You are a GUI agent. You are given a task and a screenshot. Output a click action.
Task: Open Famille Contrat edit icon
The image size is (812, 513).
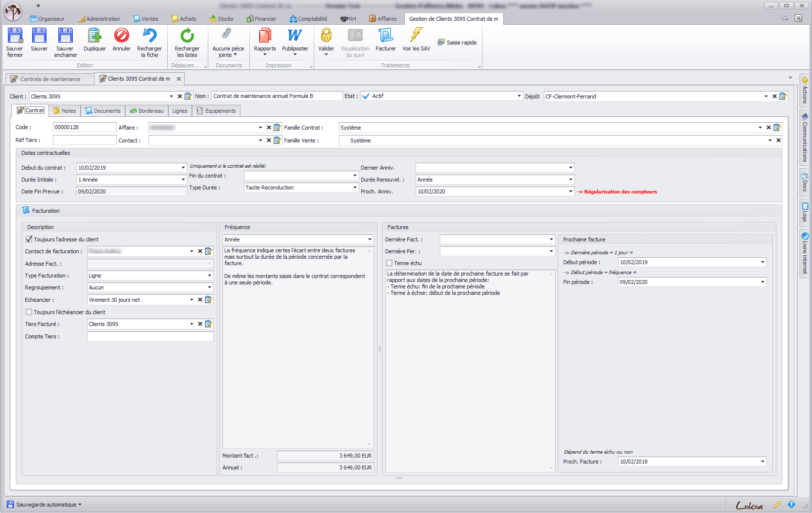777,128
